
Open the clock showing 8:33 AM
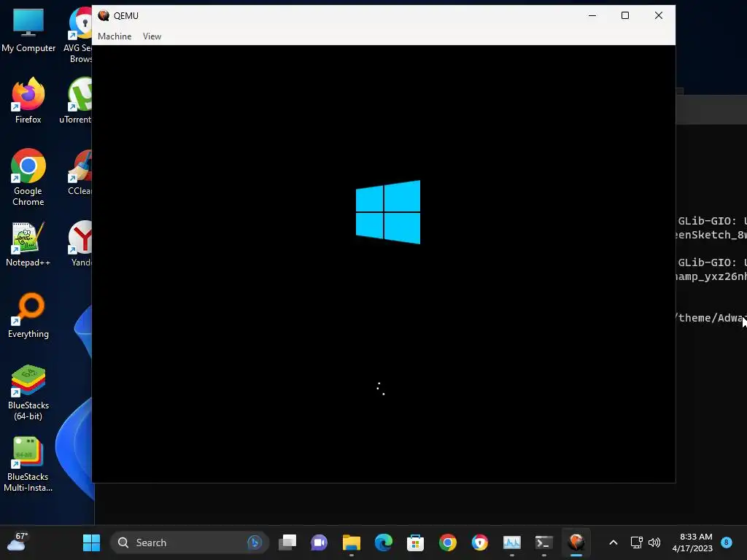coord(692,542)
